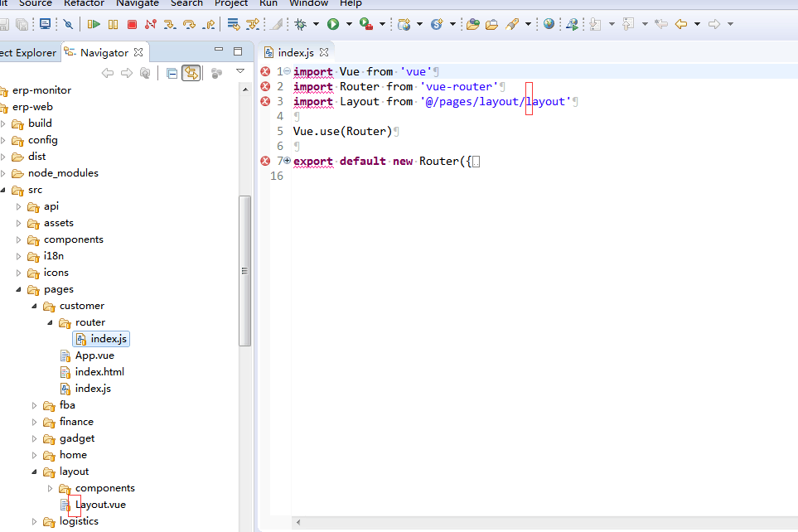Select the gadget folder
The height and width of the screenshot is (532, 798).
(x=70, y=438)
